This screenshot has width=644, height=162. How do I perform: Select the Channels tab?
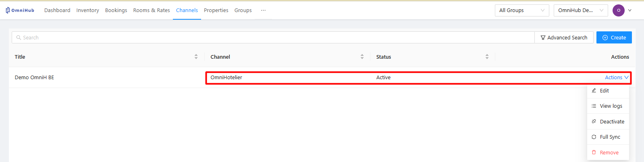[x=187, y=10]
